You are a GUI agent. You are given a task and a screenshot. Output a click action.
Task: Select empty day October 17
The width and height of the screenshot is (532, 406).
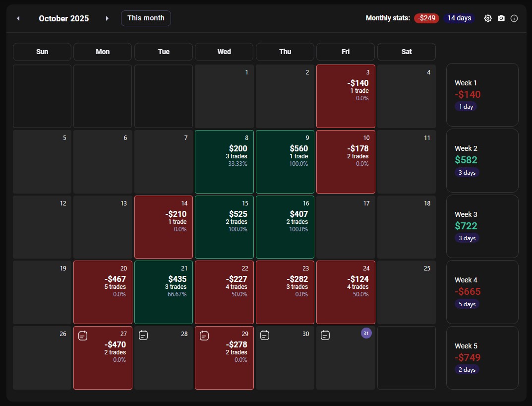[x=346, y=227]
